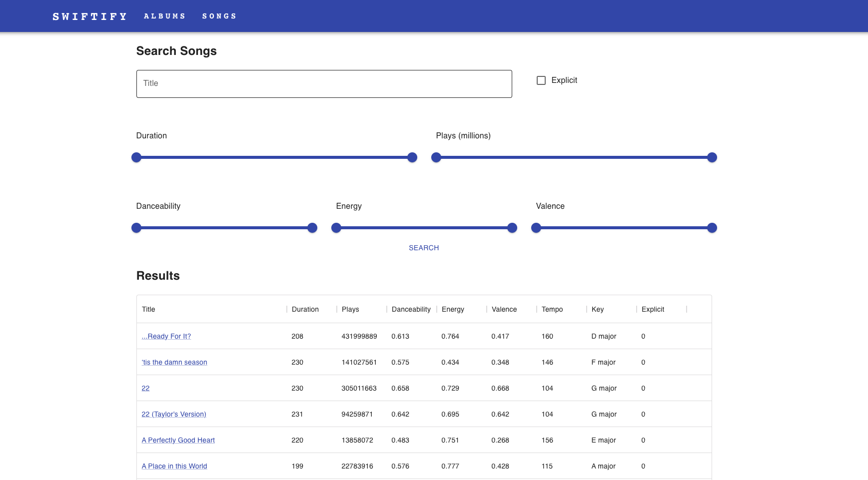Viewport: 868px width, 480px height.
Task: Click the Plays (millions) slider left handle
Action: click(436, 157)
